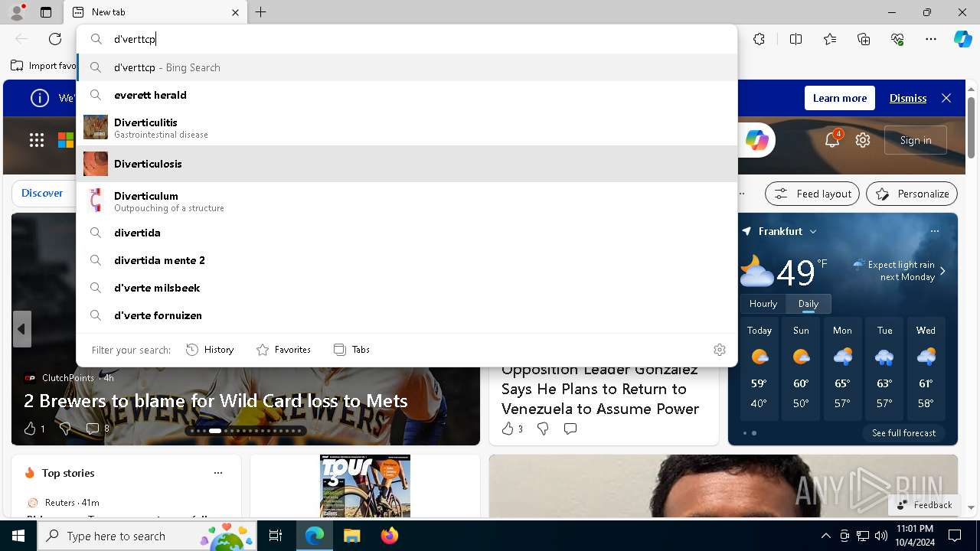Launch Copilot from the toolbar
The height and width of the screenshot is (551, 980).
[x=962, y=39]
